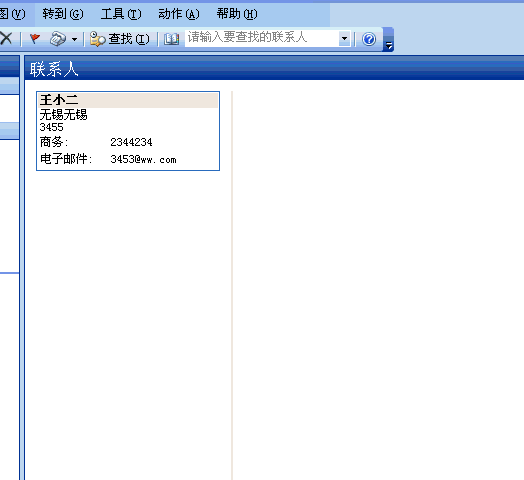The height and width of the screenshot is (480, 524).
Task: Click the email 3453@ww.com on the card
Action: point(143,159)
